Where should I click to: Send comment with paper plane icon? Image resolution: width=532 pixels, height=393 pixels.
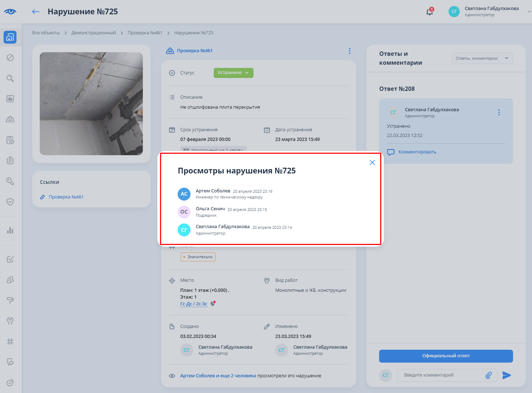click(x=506, y=375)
